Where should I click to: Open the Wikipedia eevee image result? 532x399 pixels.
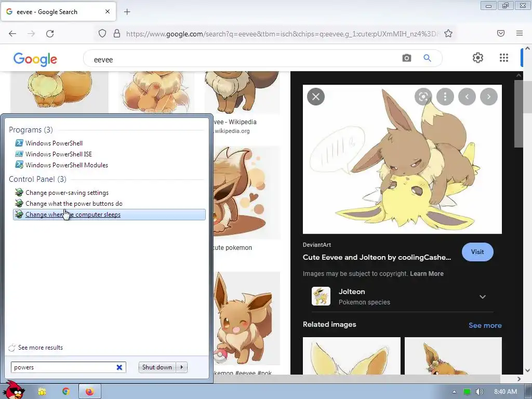click(x=242, y=92)
